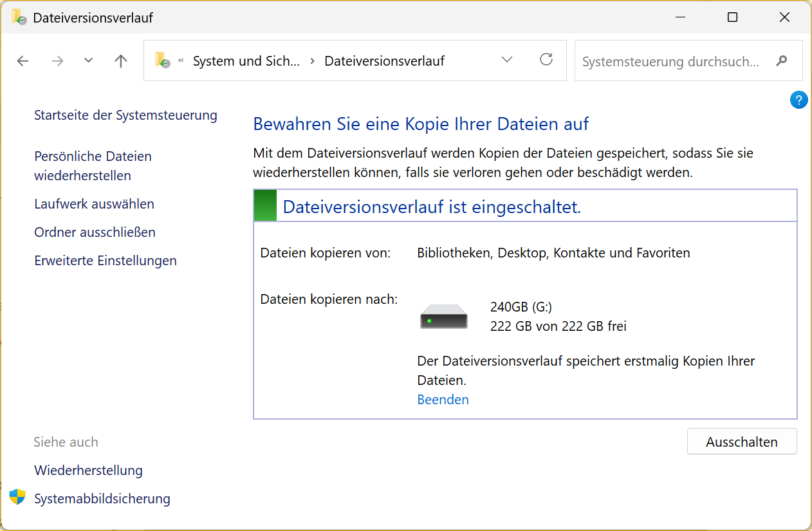Image resolution: width=812 pixels, height=531 pixels.
Task: Click the forward navigation arrow
Action: coord(57,61)
